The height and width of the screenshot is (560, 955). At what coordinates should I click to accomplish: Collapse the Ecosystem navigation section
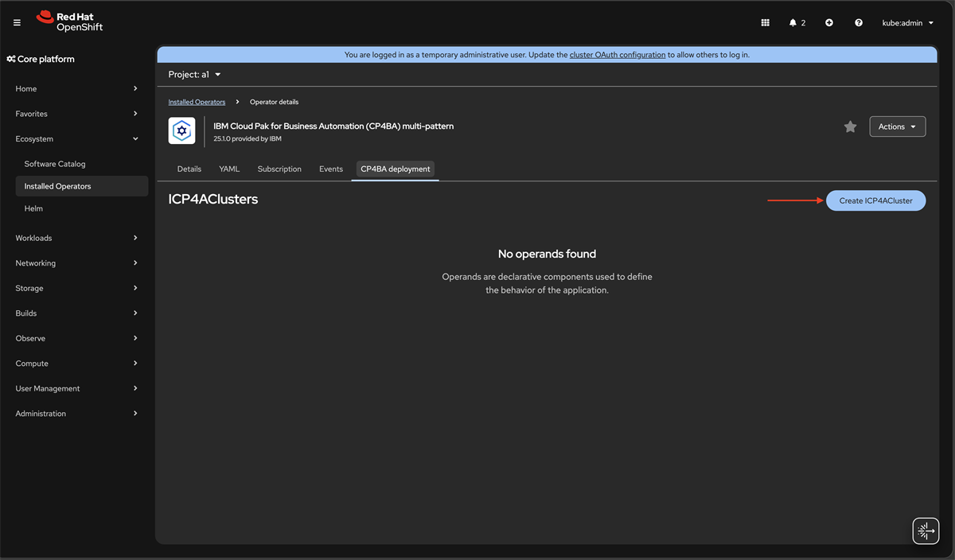[x=76, y=138]
